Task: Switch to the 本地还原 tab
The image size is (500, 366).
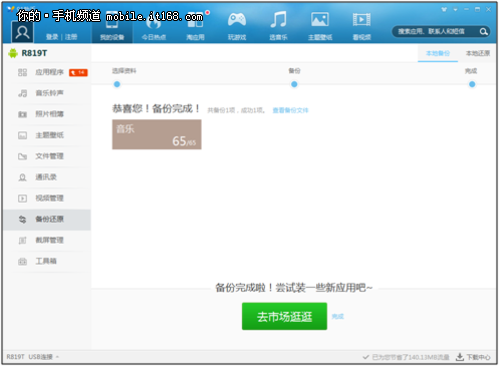Action: (x=478, y=53)
